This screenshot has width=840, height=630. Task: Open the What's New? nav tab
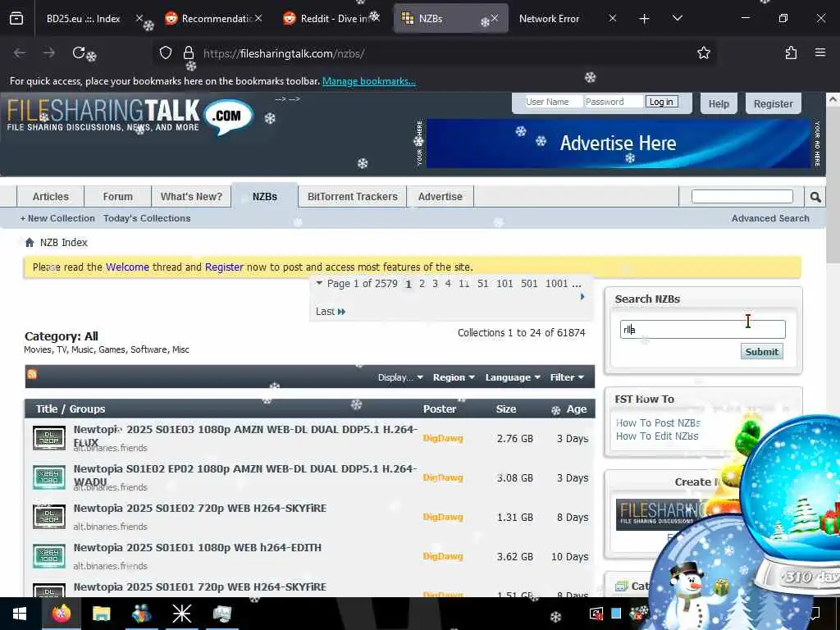tap(191, 197)
